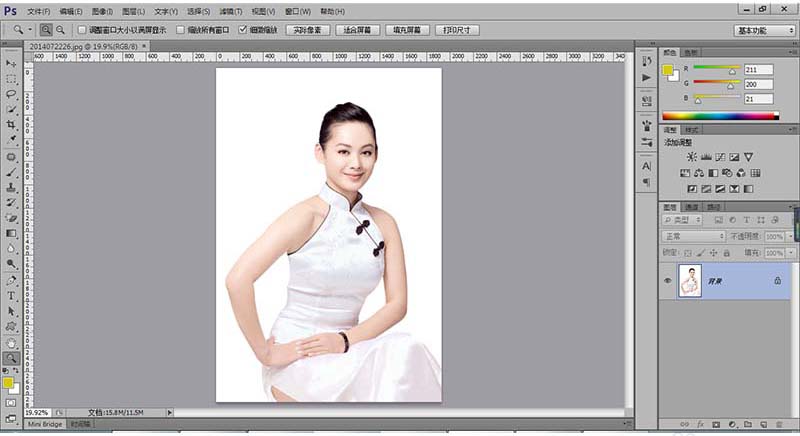800x436 pixels.
Task: Select the Clone Stamp tool
Action: 11,187
